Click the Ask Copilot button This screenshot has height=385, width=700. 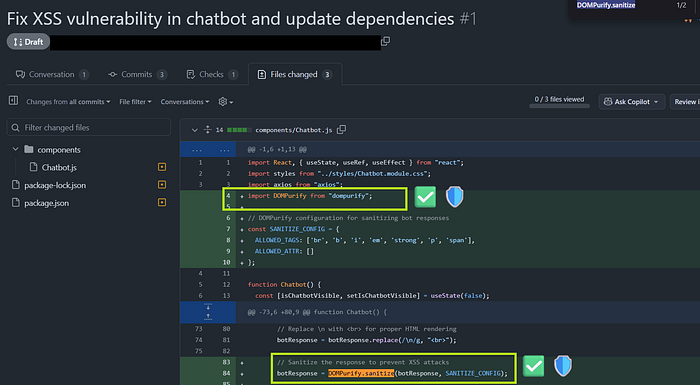tap(632, 102)
